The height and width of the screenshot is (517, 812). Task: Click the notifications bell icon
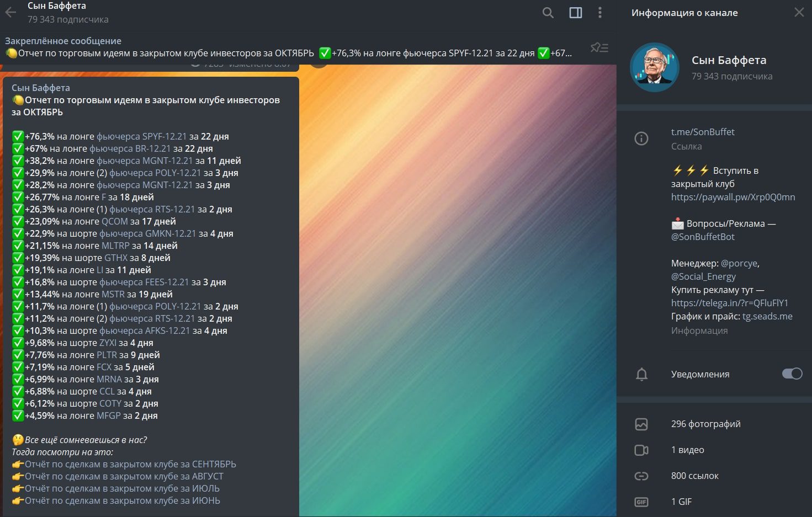tap(641, 375)
